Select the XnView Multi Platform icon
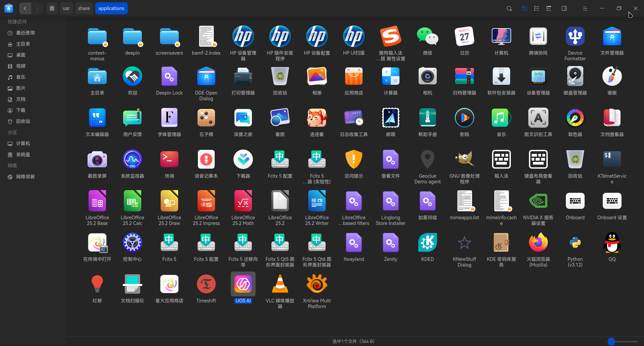644x346 pixels. pyautogui.click(x=317, y=284)
